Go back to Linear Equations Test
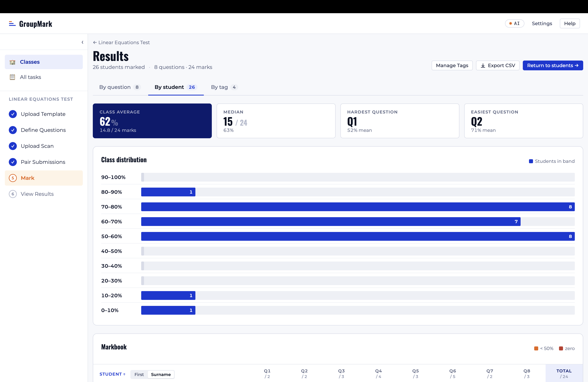Screen dimensions: 588x382 coord(121,42)
